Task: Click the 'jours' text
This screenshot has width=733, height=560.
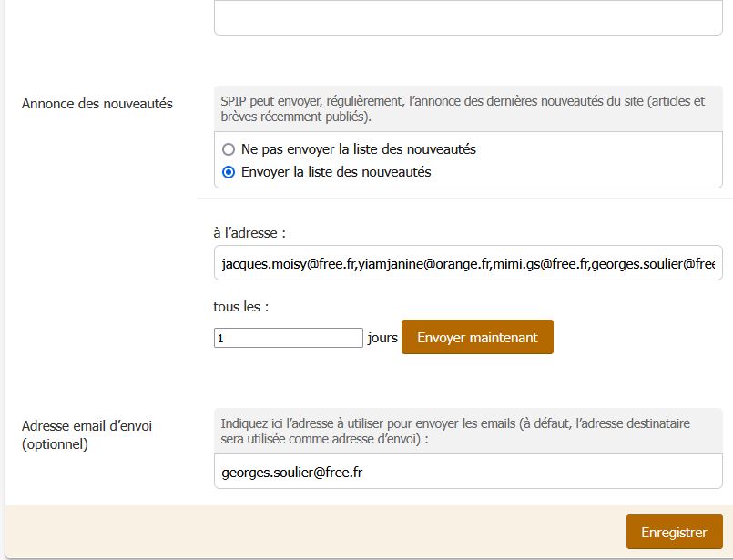Action: click(x=382, y=338)
